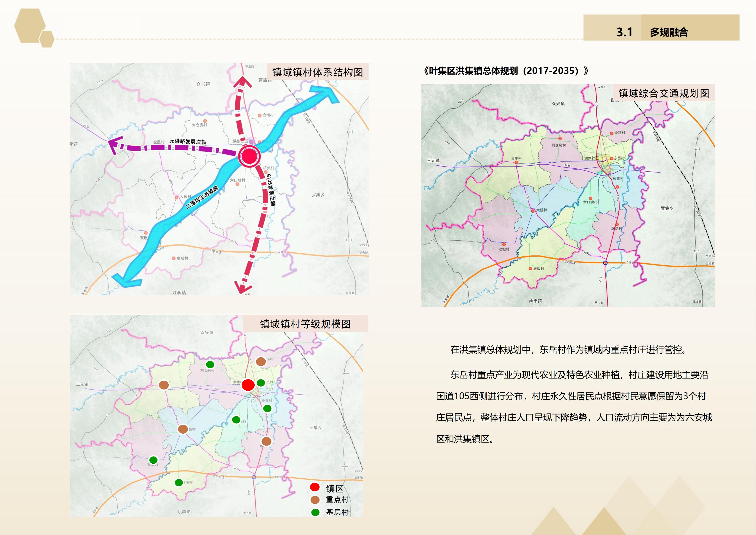Click the green dot at 六口塘村 in the 等级规模图
The image size is (756, 535).
pos(236,420)
